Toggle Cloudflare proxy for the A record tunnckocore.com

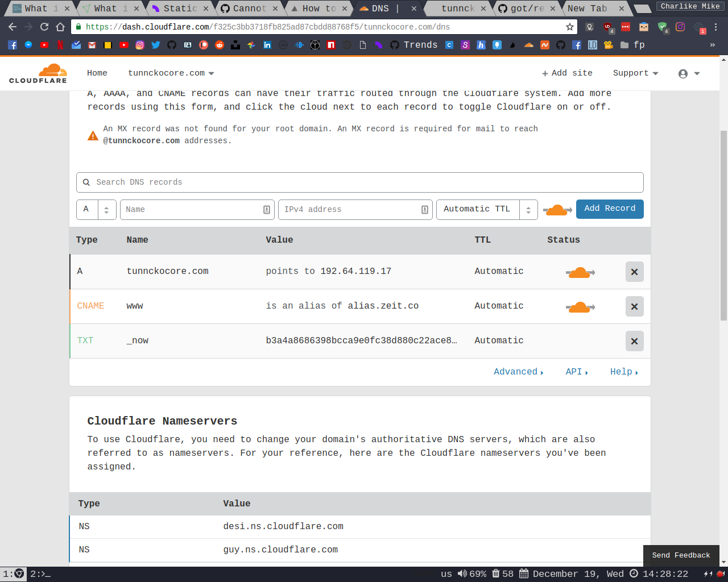tap(580, 272)
